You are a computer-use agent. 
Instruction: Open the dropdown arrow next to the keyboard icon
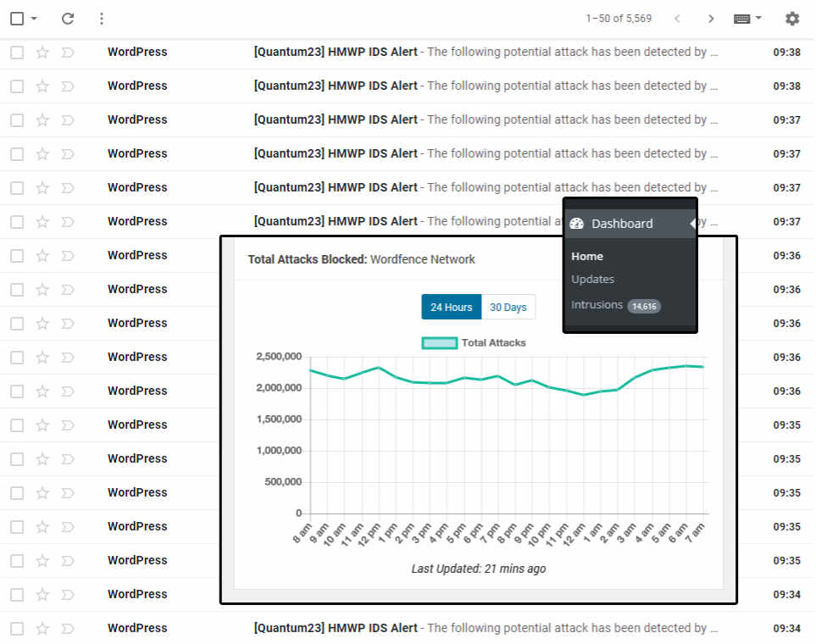(x=758, y=19)
